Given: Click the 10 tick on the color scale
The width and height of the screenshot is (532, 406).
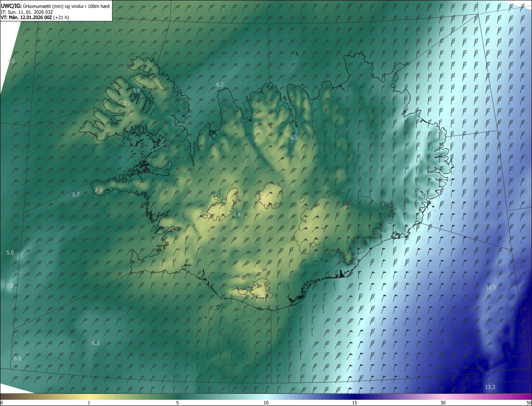Looking at the screenshot, I should coord(266,403).
